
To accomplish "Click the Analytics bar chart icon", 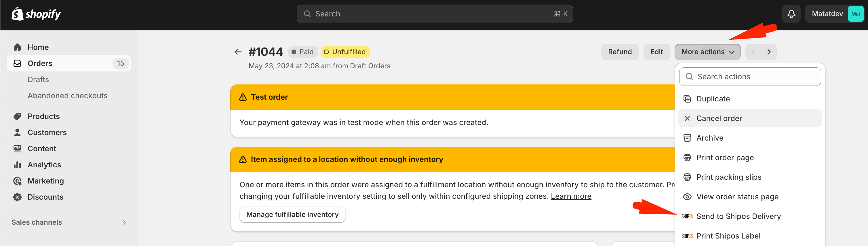I will 17,165.
